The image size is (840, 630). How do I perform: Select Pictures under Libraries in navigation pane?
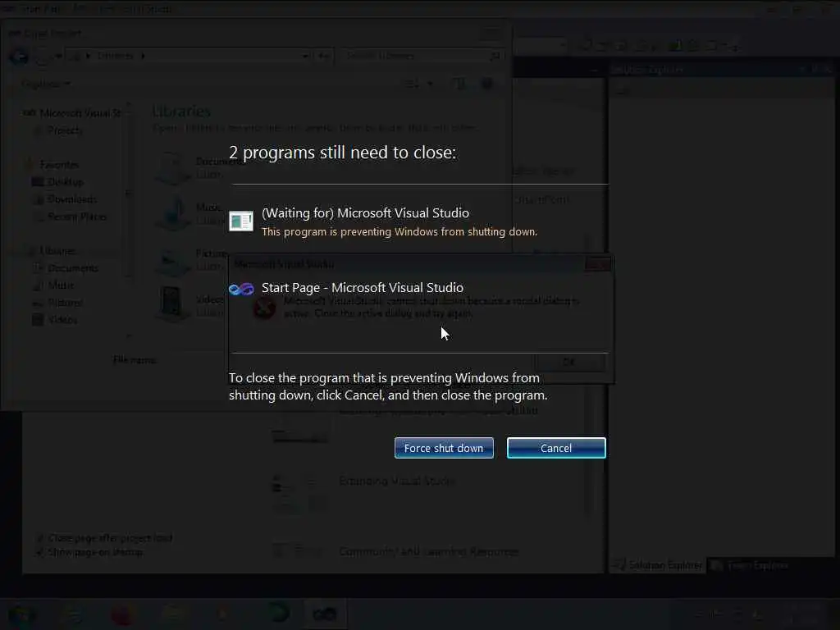[x=65, y=302]
